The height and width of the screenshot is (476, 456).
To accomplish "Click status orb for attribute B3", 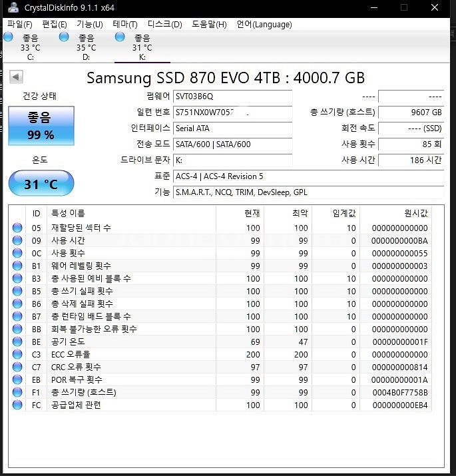I will tap(17, 278).
